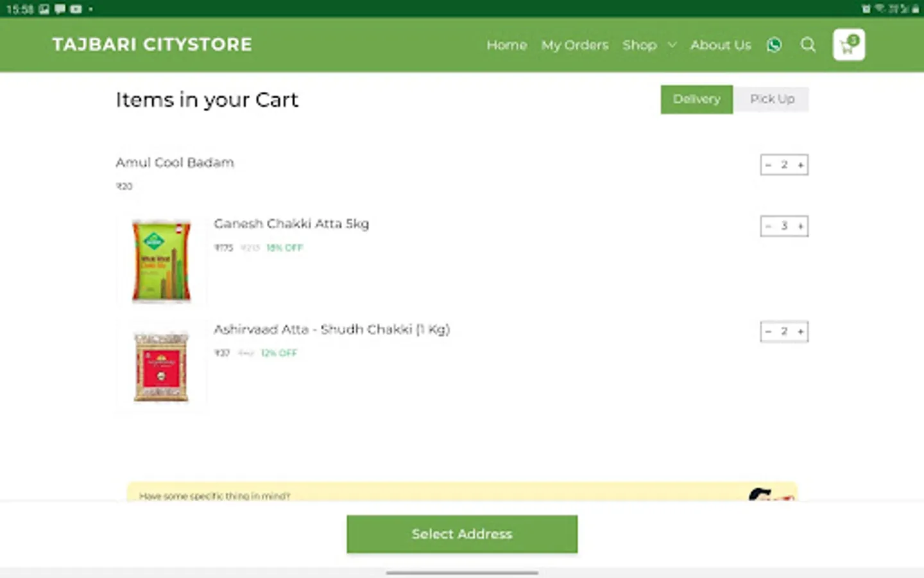924x578 pixels.
Task: Click the Ganesh Chakki Atta product image
Action: [161, 260]
